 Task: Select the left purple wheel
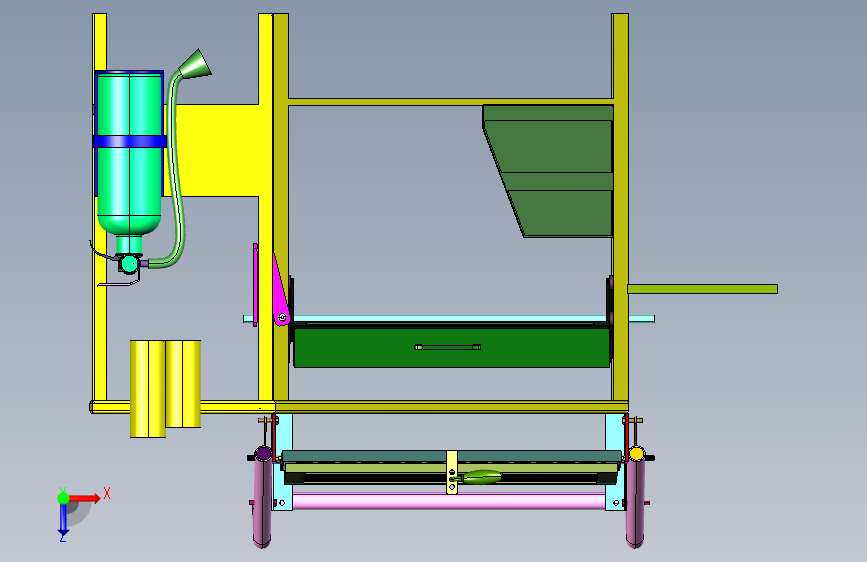click(262, 502)
